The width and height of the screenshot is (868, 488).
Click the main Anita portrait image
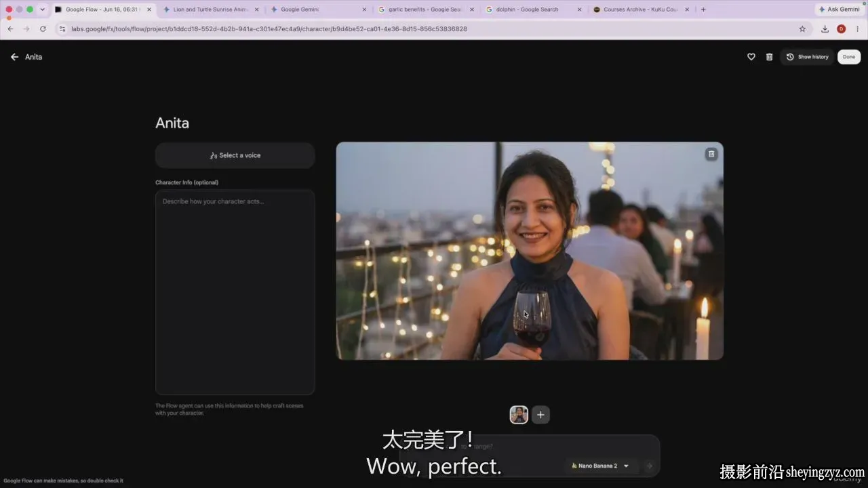[530, 251]
